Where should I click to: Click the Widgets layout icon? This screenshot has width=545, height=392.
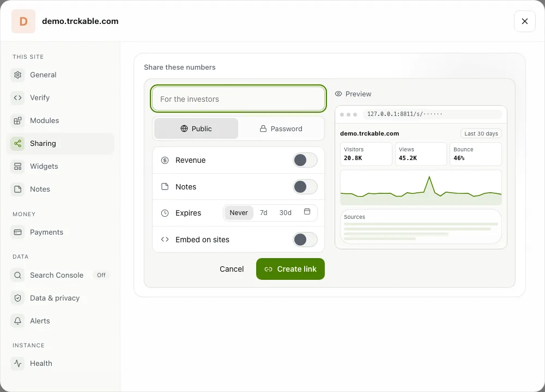pyautogui.click(x=18, y=166)
